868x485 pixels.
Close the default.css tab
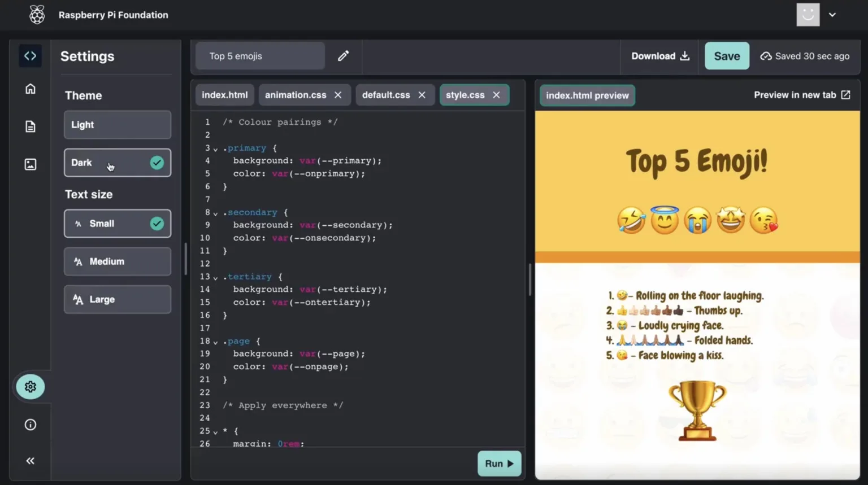(x=422, y=95)
